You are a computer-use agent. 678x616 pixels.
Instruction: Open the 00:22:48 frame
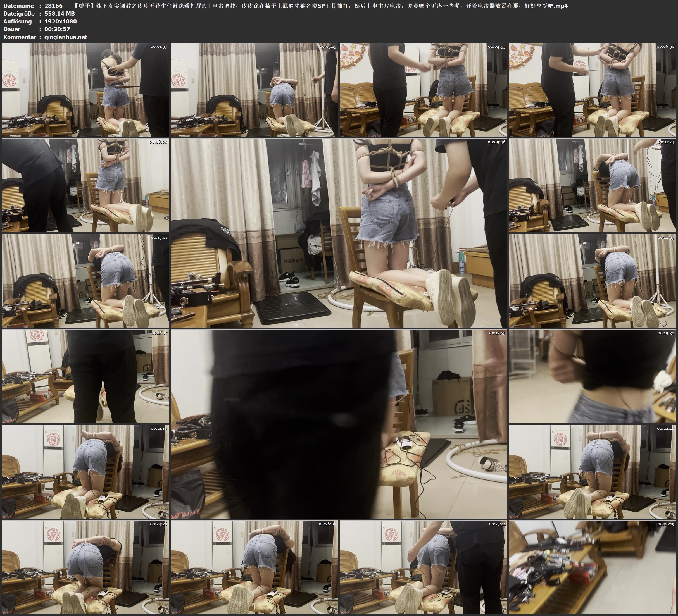coord(592,472)
